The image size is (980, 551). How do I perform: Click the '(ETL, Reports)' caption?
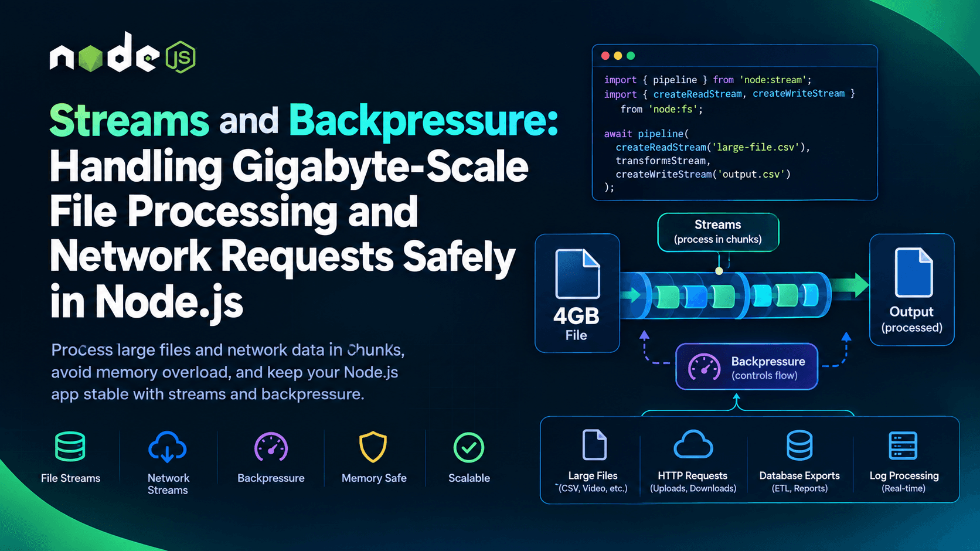(799, 488)
